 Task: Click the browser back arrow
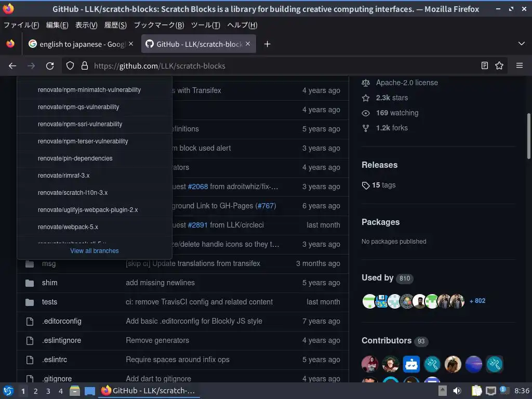coord(12,66)
